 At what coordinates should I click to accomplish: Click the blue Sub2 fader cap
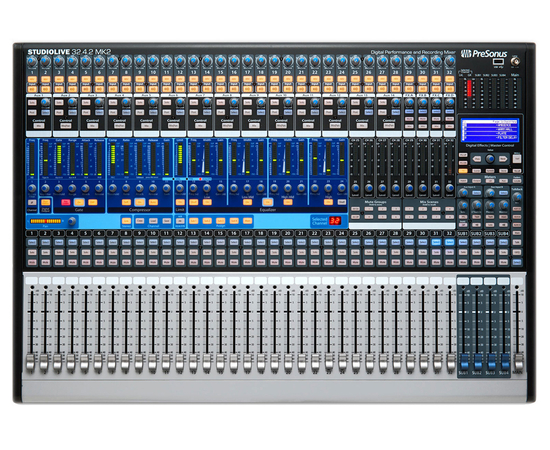coord(478,361)
